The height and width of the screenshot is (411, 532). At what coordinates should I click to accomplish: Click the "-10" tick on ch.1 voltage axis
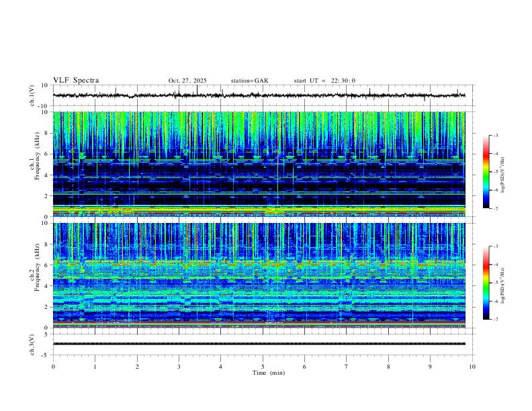coord(44,106)
